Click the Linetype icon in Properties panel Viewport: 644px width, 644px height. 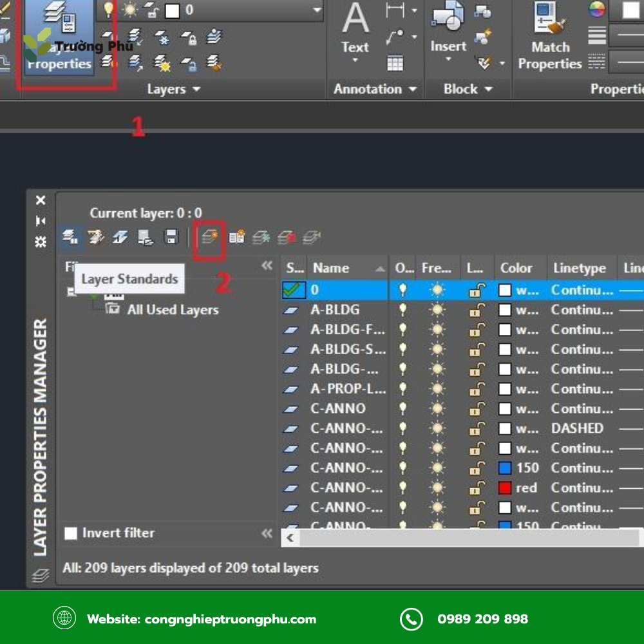(597, 62)
